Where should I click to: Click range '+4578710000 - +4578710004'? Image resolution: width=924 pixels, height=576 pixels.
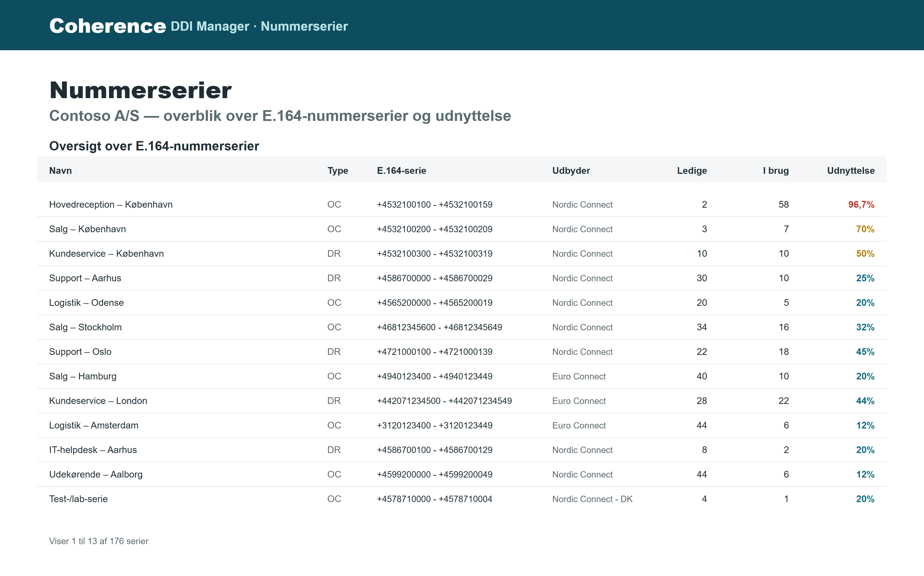(434, 499)
